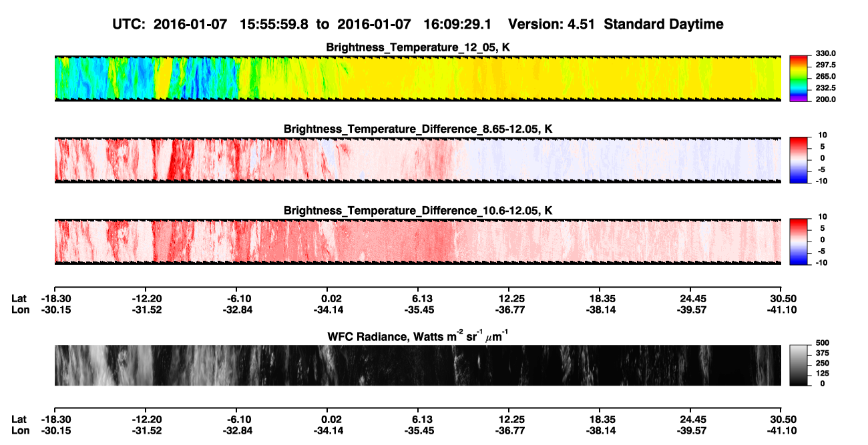Click the "WFC Radiance, Watts m-2 sr-1 µm-1" title
Screen dimensions: 868x445
tap(417, 336)
